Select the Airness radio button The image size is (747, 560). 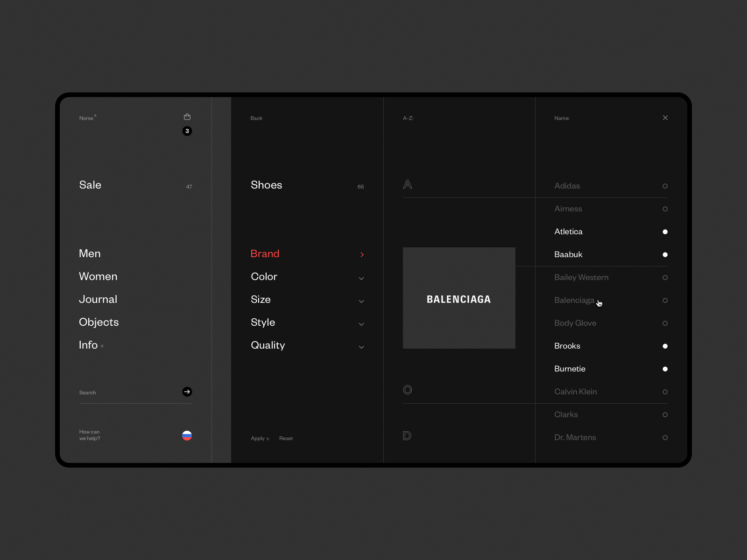pos(665,209)
